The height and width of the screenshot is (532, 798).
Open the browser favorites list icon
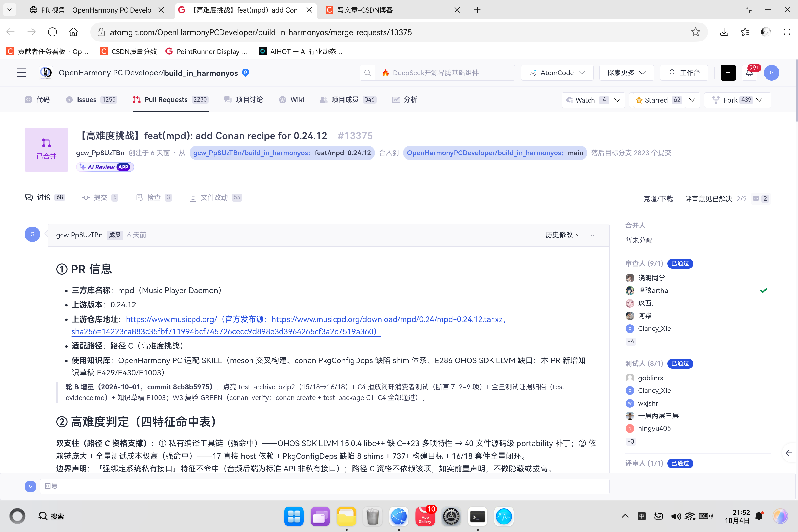745,32
